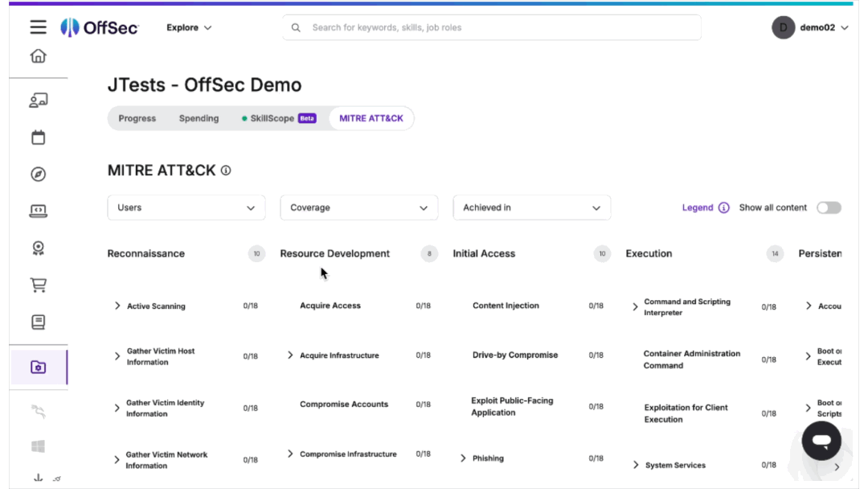The image size is (868, 489).
Task: Click the certification badge icon
Action: pyautogui.click(x=38, y=248)
